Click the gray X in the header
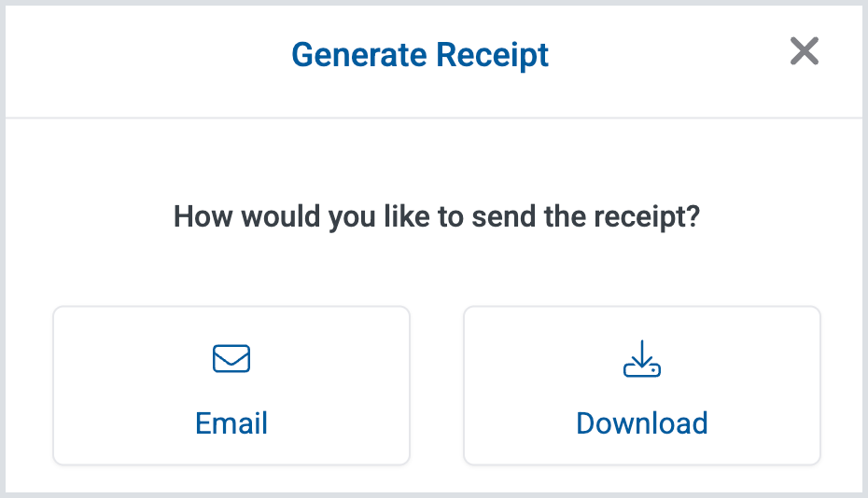The height and width of the screenshot is (498, 868). pyautogui.click(x=804, y=52)
